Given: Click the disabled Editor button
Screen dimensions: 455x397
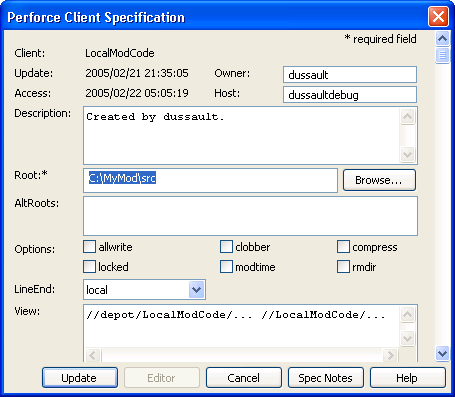Looking at the screenshot, I should (162, 378).
